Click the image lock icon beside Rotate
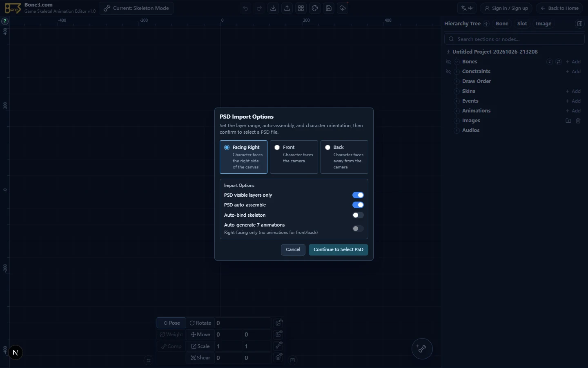This screenshot has width=588, height=368. (279, 323)
